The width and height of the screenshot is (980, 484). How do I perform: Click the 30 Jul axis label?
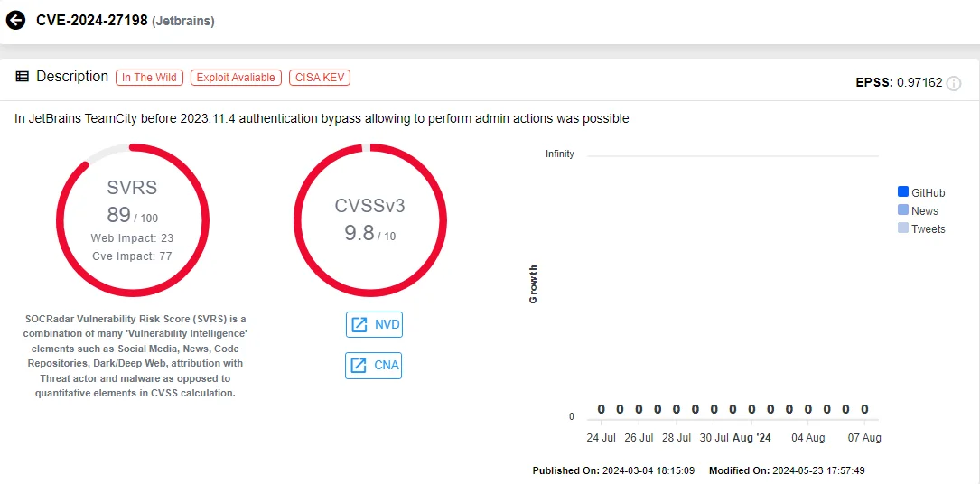coord(714,438)
